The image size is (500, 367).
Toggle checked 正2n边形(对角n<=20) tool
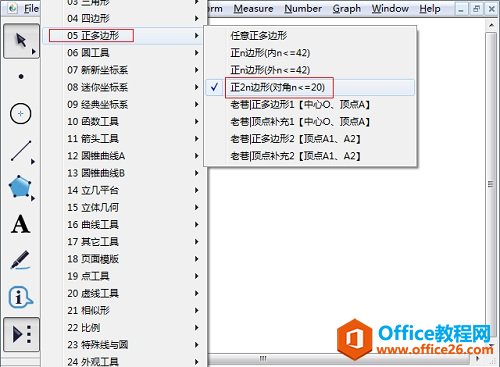310,87
